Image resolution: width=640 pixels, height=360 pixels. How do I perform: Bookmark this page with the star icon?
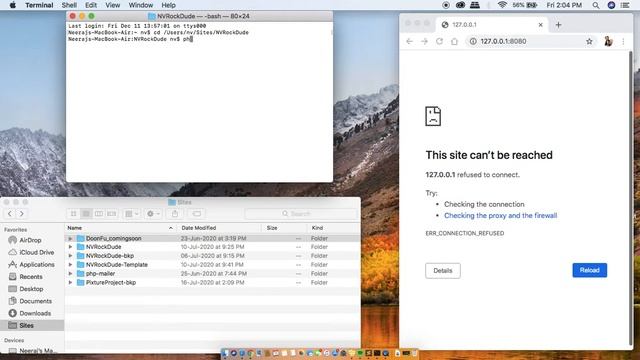pyautogui.click(x=589, y=41)
